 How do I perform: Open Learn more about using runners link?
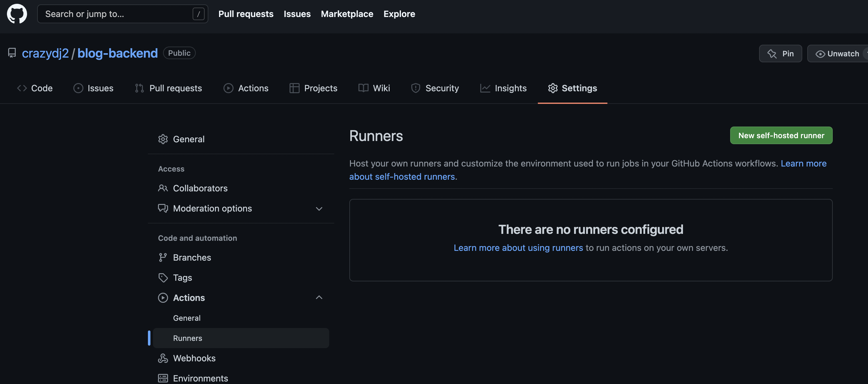pyautogui.click(x=518, y=248)
